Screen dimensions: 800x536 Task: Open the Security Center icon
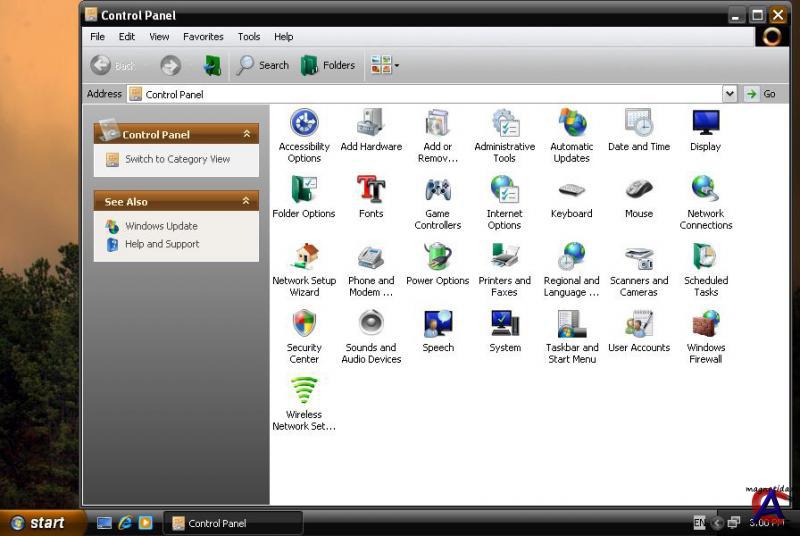(x=304, y=326)
